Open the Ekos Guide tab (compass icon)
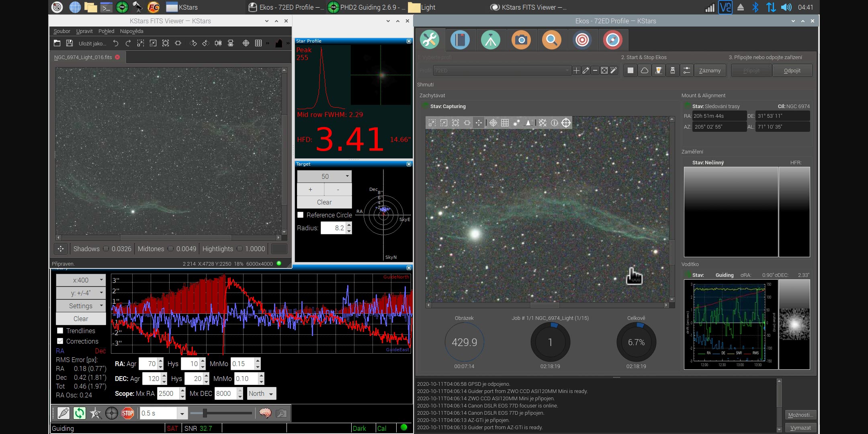Image resolution: width=868 pixels, height=434 pixels. coord(613,40)
